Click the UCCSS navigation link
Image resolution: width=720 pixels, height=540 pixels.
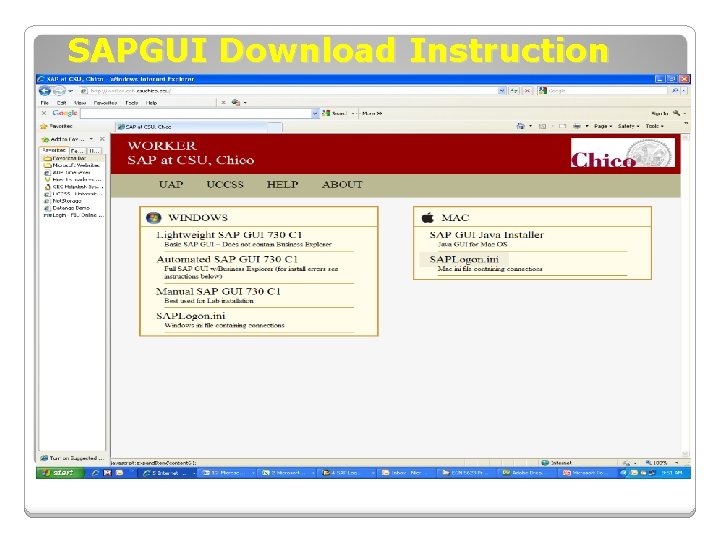click(x=225, y=185)
